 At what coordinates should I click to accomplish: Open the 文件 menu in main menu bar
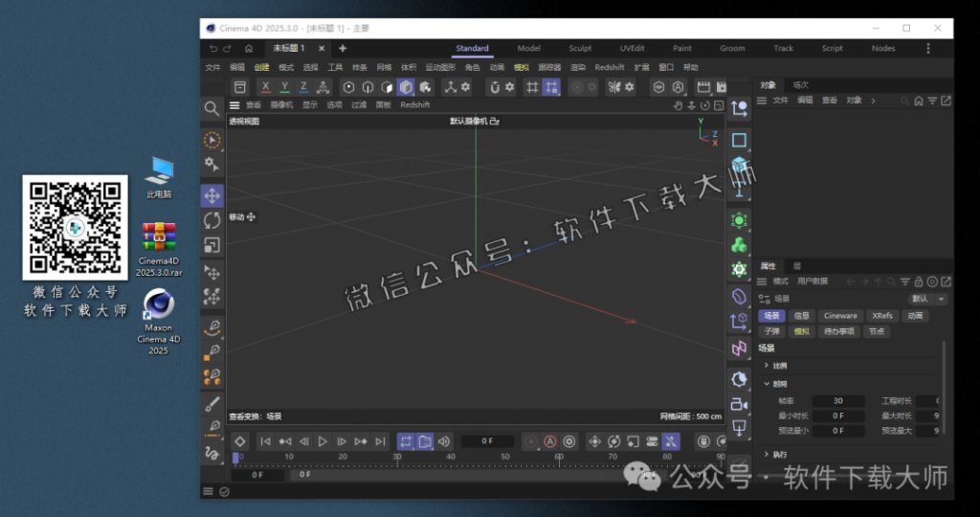[x=213, y=68]
